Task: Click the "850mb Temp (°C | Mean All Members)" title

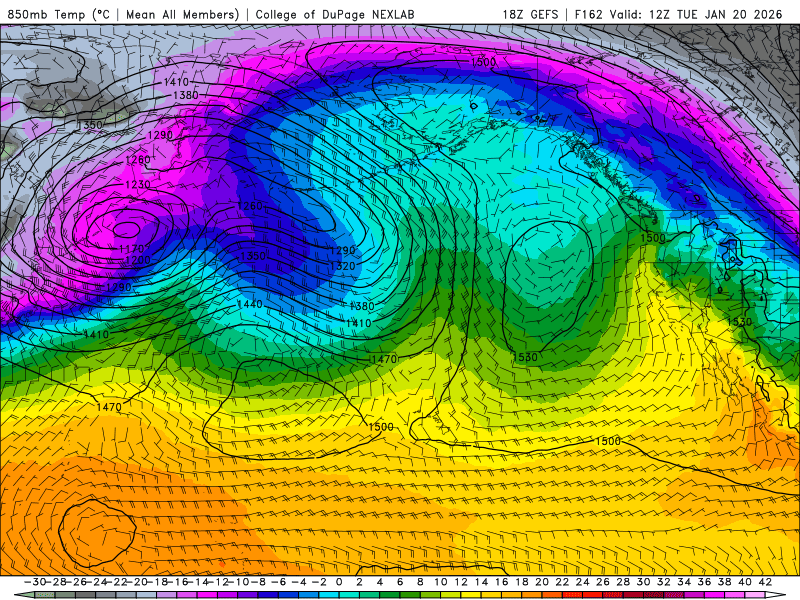Action: coord(123,14)
